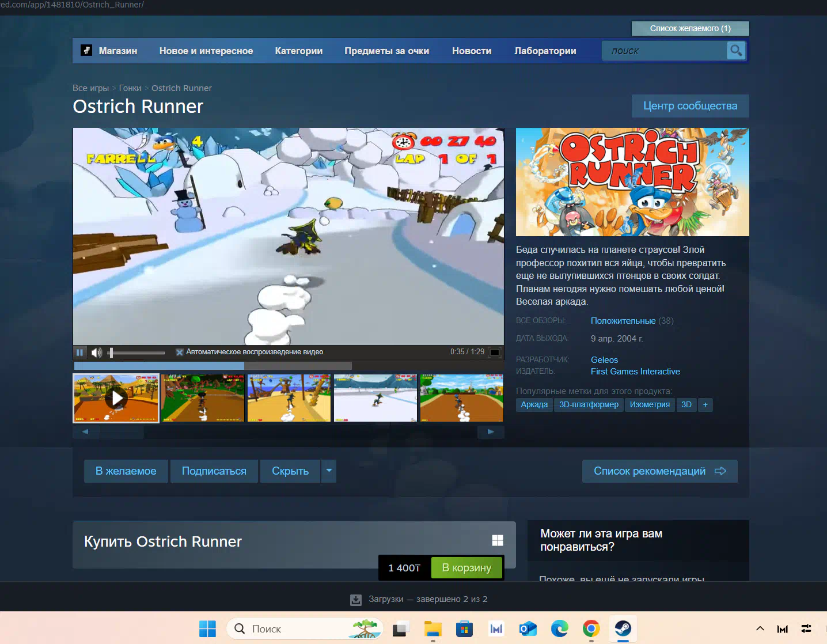This screenshot has height=644, width=827.
Task: Click the Изометрия tag
Action: (x=650, y=405)
